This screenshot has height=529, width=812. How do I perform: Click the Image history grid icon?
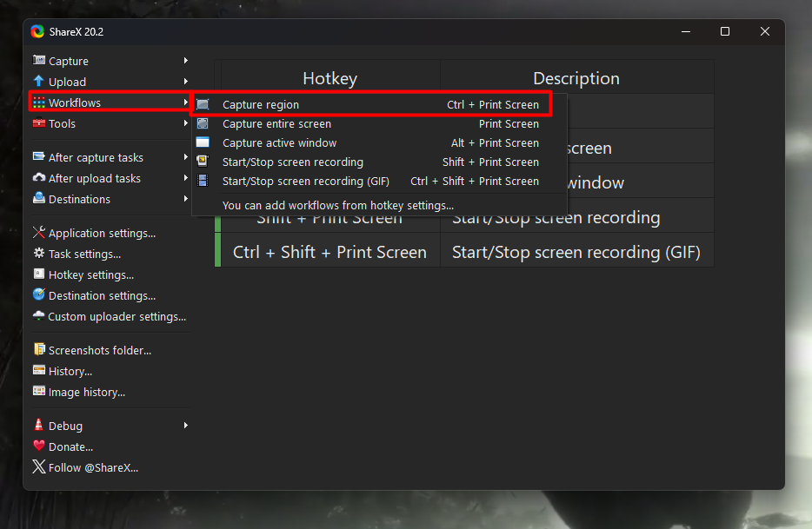click(x=39, y=391)
